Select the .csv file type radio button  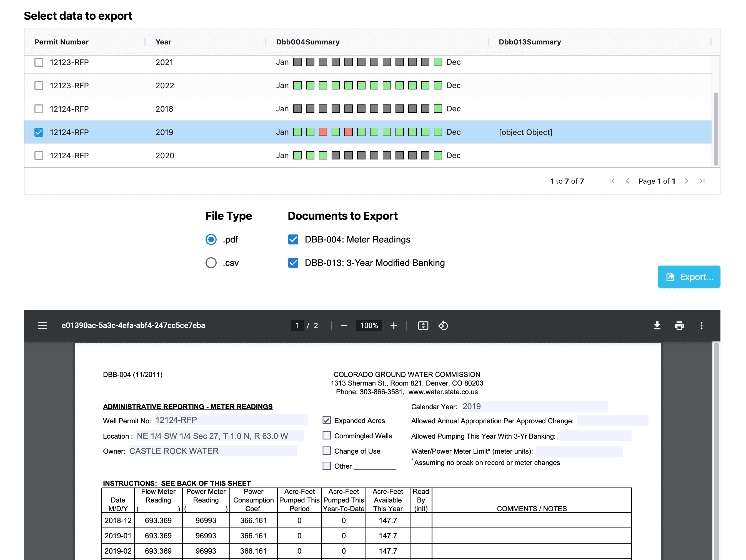click(x=211, y=263)
